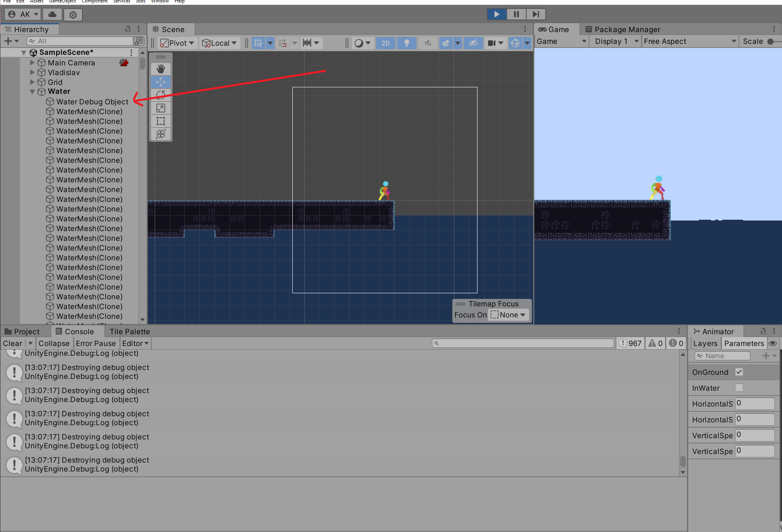The image size is (782, 532).
Task: Click the console search field
Action: [523, 343]
